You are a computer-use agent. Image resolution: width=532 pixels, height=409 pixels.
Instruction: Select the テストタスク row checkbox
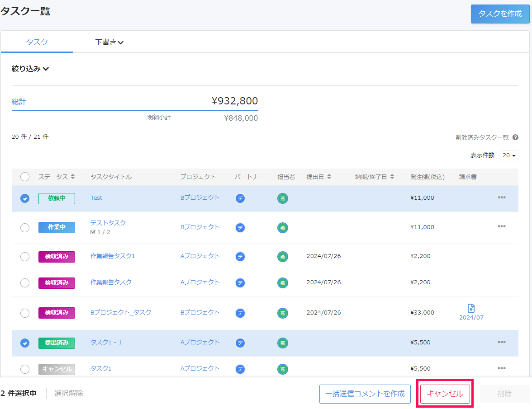pos(25,228)
